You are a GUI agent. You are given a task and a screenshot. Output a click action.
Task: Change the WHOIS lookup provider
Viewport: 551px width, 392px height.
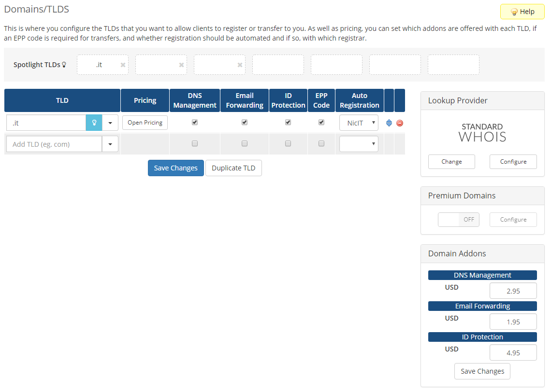(451, 162)
